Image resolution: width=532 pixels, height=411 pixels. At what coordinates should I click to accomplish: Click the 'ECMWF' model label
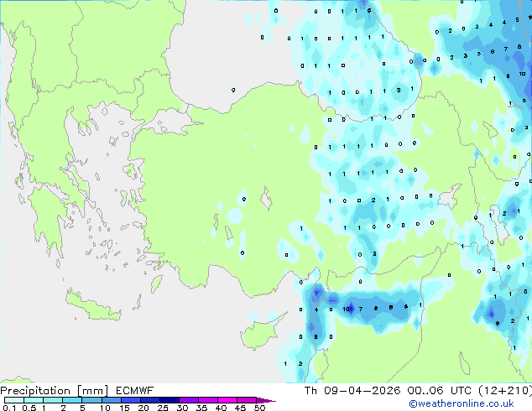(135, 391)
